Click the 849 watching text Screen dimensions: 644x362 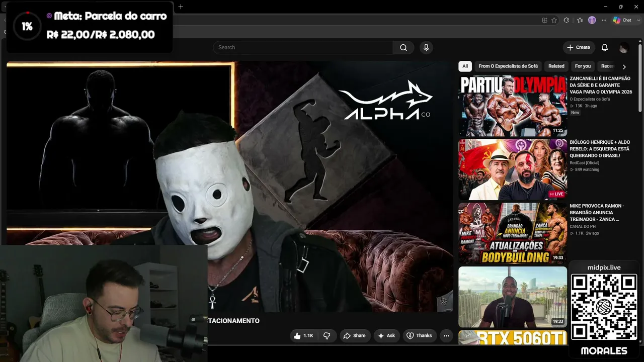point(587,170)
